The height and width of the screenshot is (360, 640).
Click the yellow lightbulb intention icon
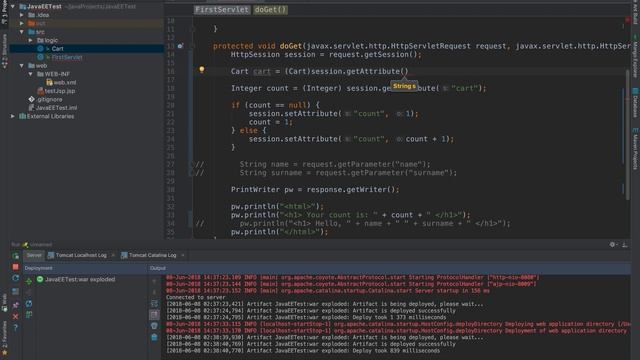[202, 70]
